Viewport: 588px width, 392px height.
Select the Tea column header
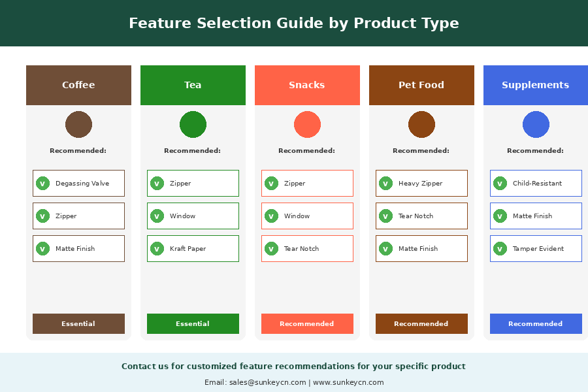pyautogui.click(x=193, y=85)
